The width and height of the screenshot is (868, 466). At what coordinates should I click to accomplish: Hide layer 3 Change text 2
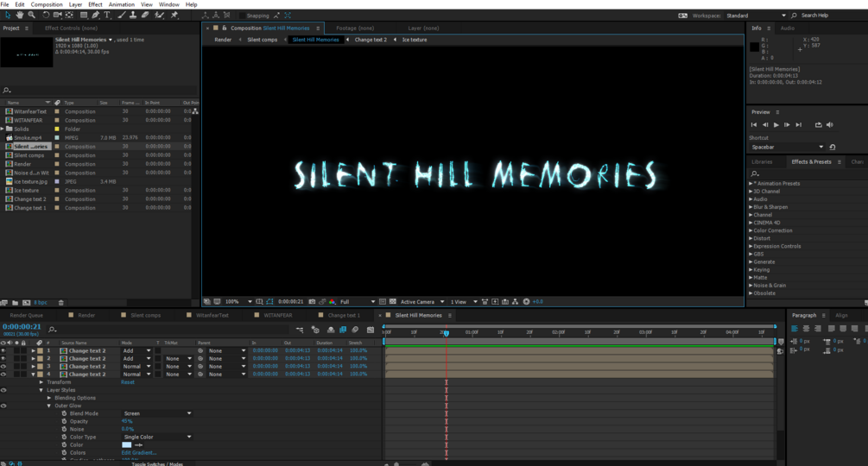click(3, 366)
